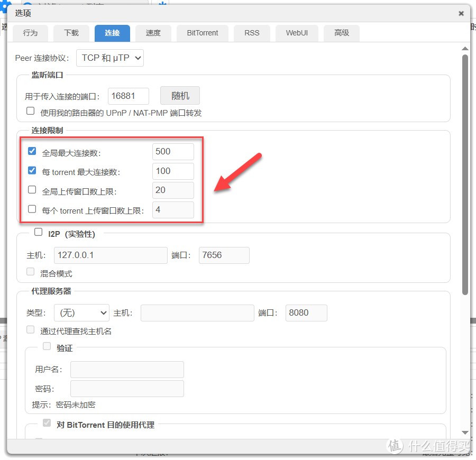
Task: Toggle 全局最大连接数 checkbox
Action: pos(32,151)
